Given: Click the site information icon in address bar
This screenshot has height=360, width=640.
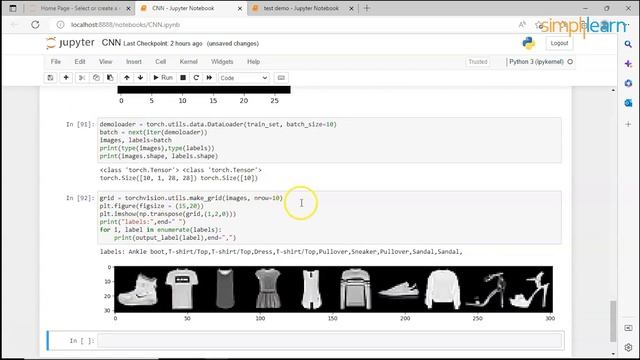Looking at the screenshot, I should pos(60,25).
